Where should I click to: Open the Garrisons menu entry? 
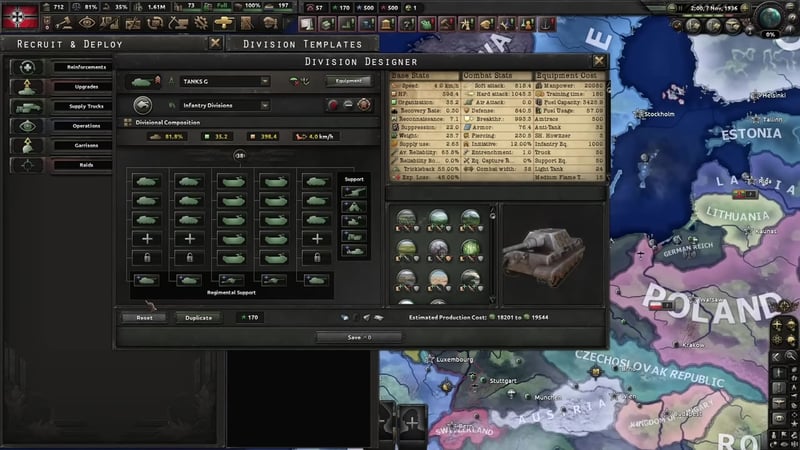tap(83, 145)
